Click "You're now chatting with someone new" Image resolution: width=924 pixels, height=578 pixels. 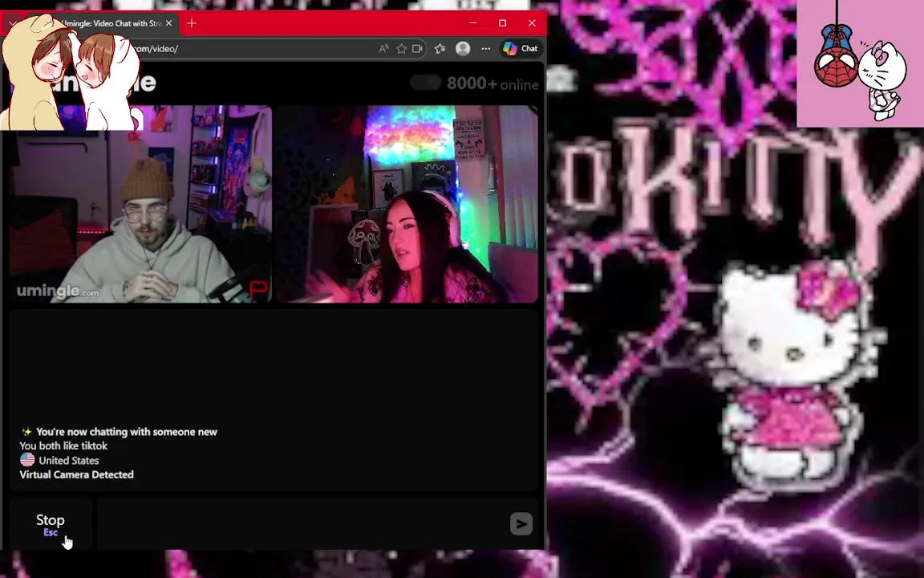127,432
